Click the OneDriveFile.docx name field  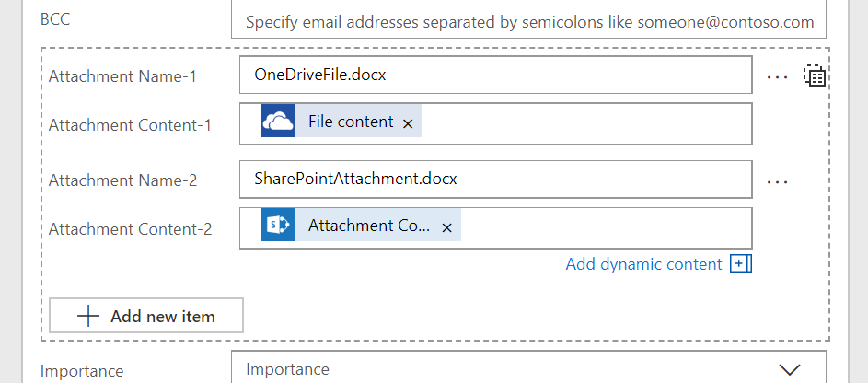click(x=495, y=75)
